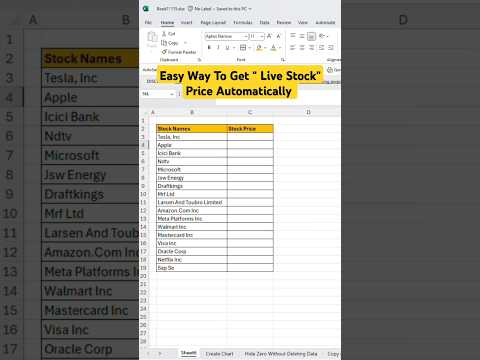Screen dimensions: 480x360
Task: Expand the Borders dropdown arrow
Action: click(249, 48)
